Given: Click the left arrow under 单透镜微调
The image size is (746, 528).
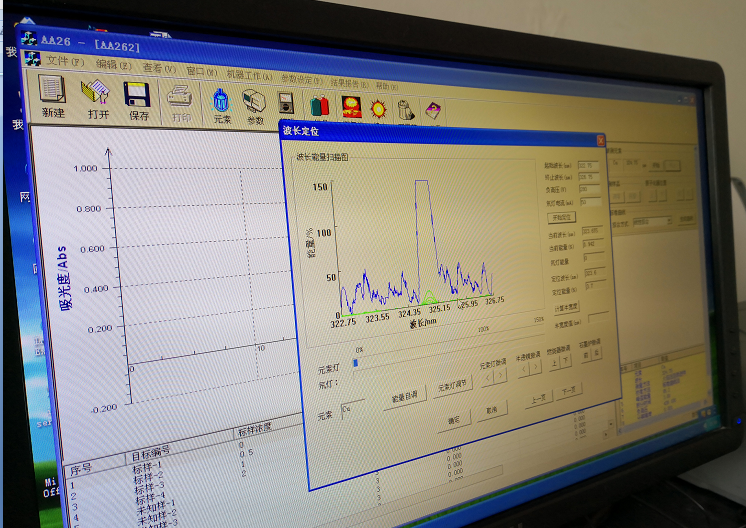Looking at the screenshot, I should point(523,369).
